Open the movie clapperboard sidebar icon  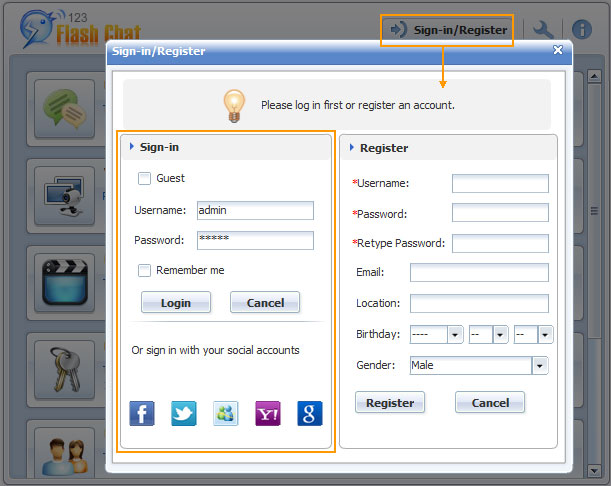pos(64,283)
